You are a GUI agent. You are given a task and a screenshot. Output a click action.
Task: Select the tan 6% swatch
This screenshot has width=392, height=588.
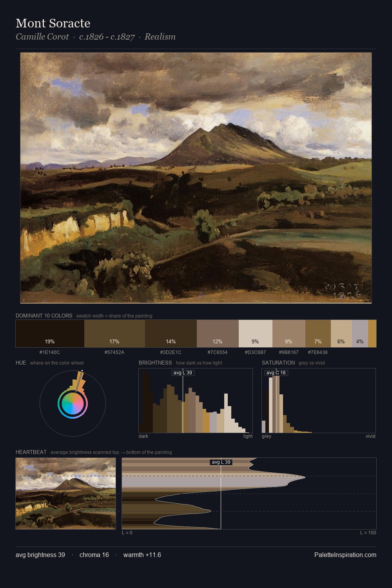coord(341,334)
